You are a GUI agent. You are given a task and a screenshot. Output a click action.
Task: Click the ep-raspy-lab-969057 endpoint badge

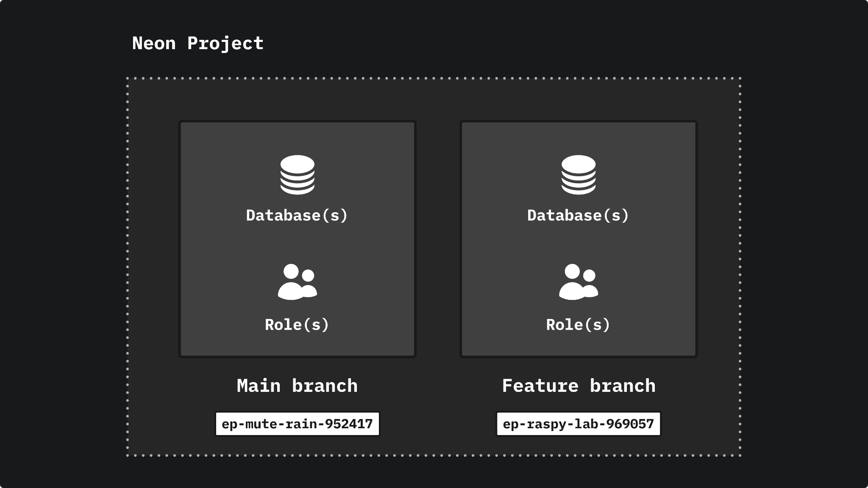click(578, 424)
